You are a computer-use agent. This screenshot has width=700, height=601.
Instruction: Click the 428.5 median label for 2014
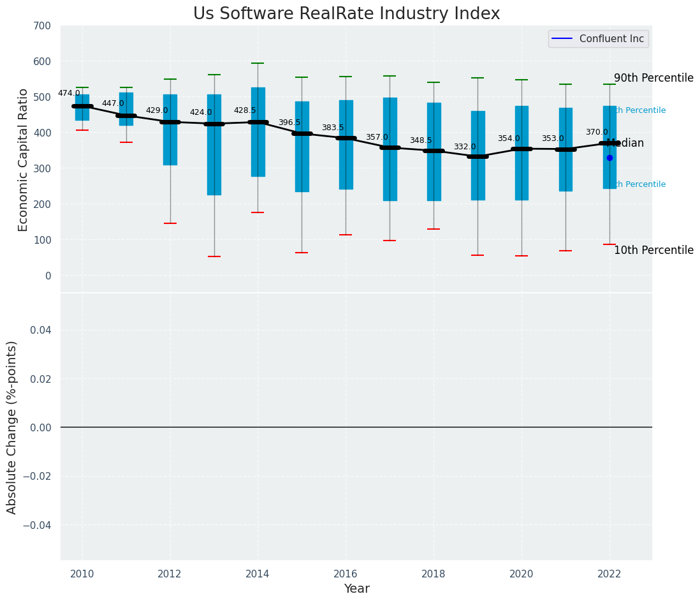pyautogui.click(x=245, y=110)
